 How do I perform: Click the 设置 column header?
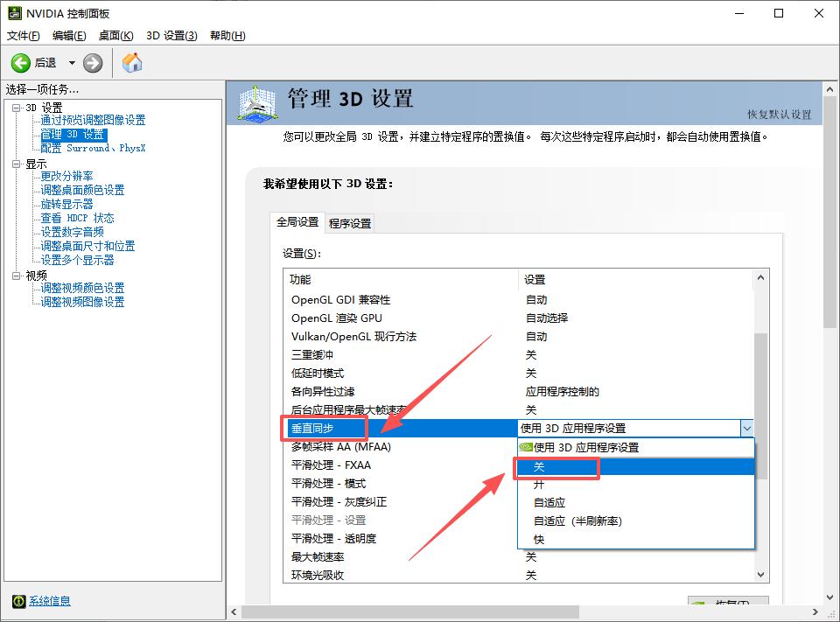635,279
